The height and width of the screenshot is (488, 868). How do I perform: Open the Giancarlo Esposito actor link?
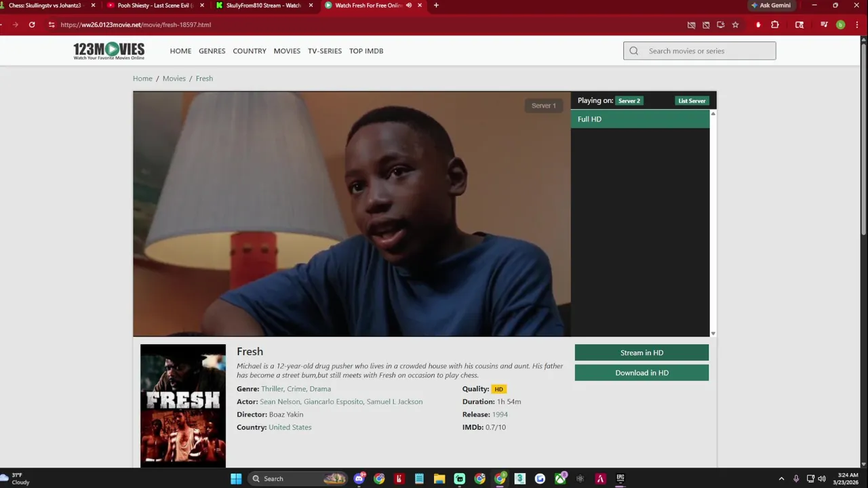334,402
